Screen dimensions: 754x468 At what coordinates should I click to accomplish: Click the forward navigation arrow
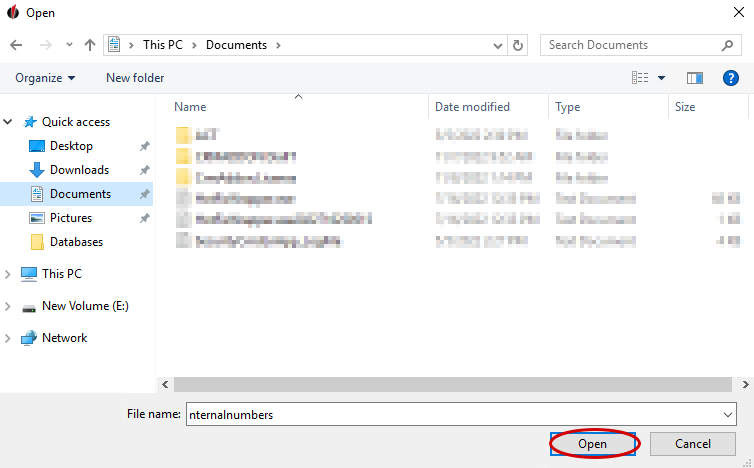(46, 45)
